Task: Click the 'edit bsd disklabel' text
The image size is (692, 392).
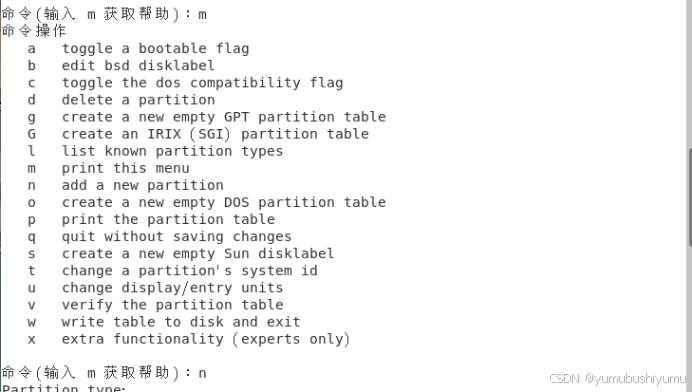Action: click(x=138, y=66)
